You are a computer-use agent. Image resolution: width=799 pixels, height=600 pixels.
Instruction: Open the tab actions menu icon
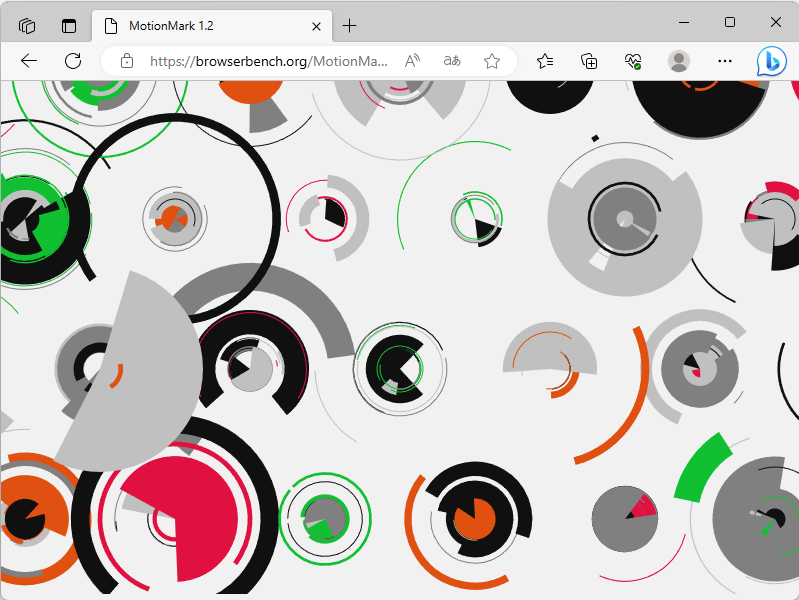click(69, 25)
